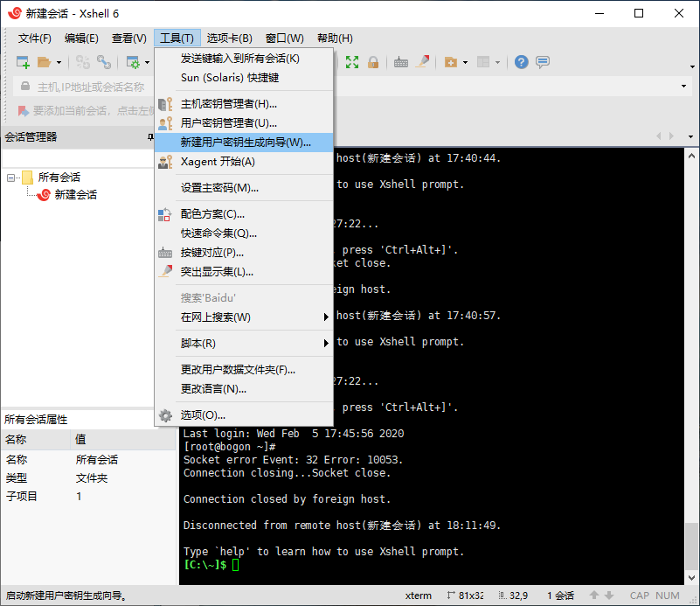Click the terminal scrollbar down arrow
This screenshot has height=606, width=700.
coord(691,578)
